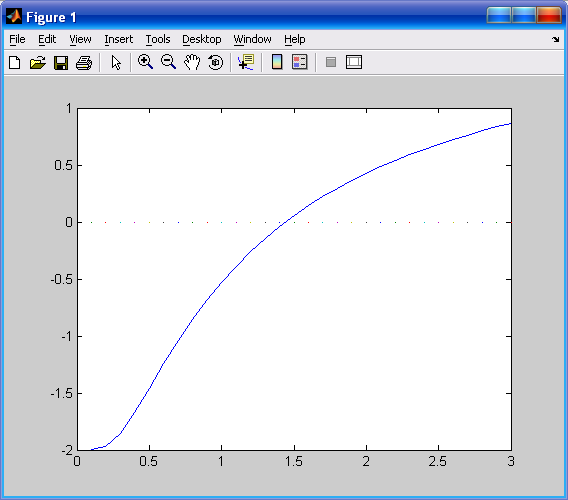This screenshot has width=568, height=500.
Task: Select the Pan hand tool
Action: (192, 62)
